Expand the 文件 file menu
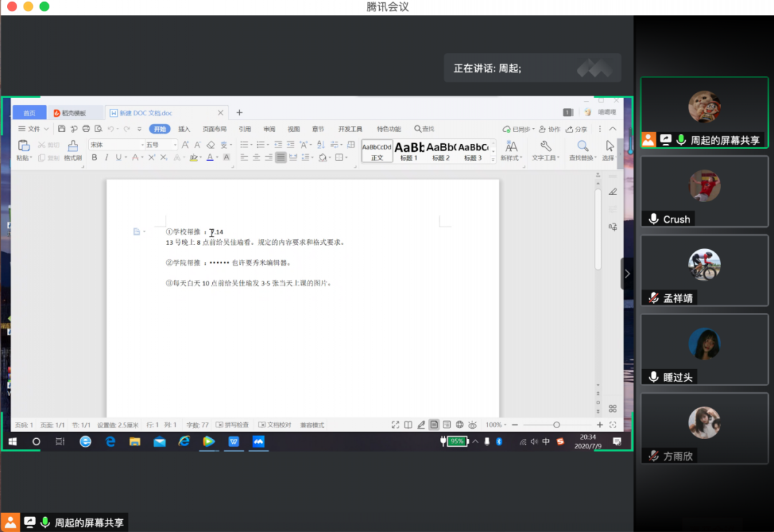 pyautogui.click(x=34, y=129)
